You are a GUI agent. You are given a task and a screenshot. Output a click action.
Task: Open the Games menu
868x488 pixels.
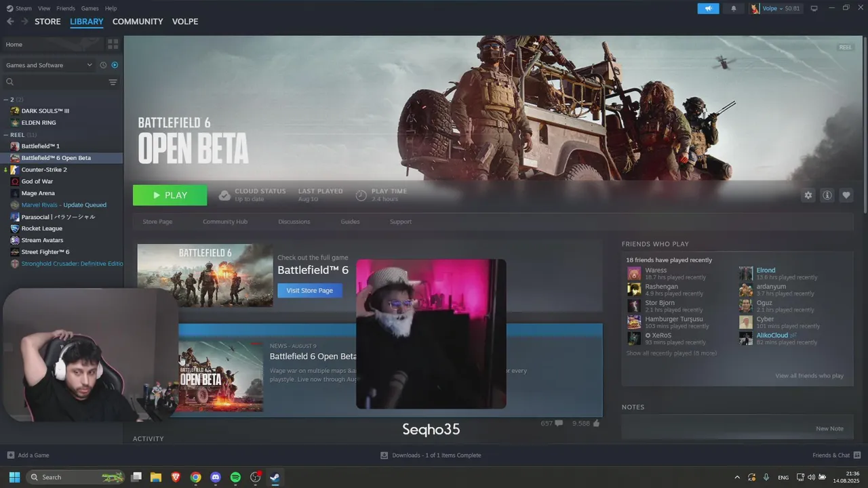[90, 8]
